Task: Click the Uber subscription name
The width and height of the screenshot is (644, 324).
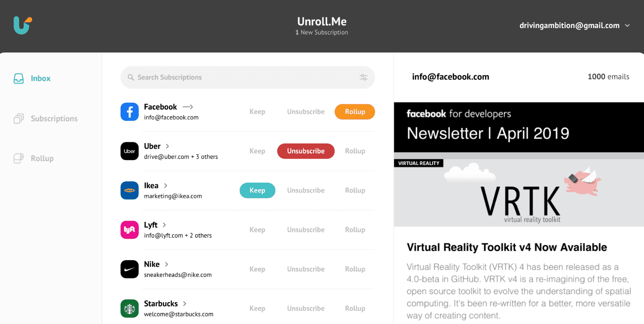Action: click(152, 146)
